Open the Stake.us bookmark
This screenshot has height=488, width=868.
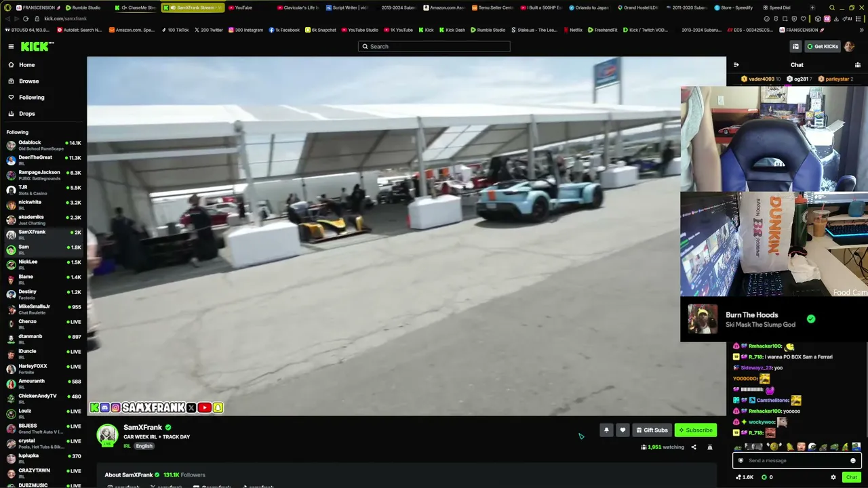(x=534, y=30)
